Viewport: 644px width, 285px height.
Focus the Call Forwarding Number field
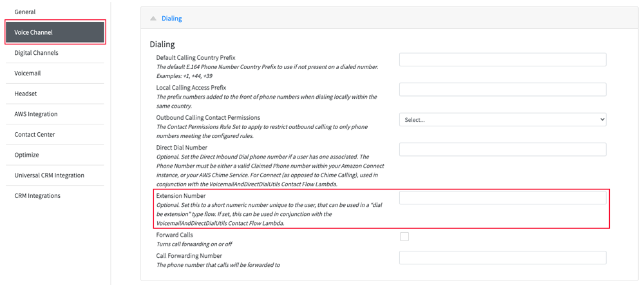(503, 257)
